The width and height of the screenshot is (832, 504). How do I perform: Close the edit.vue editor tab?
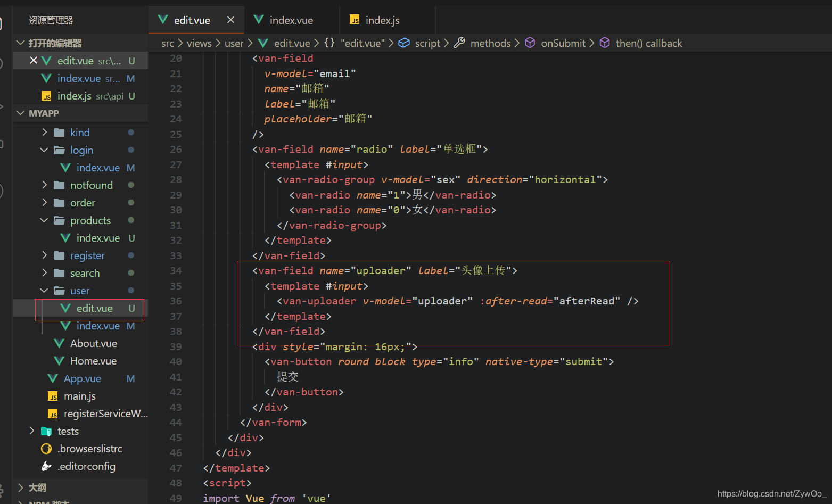(230, 20)
